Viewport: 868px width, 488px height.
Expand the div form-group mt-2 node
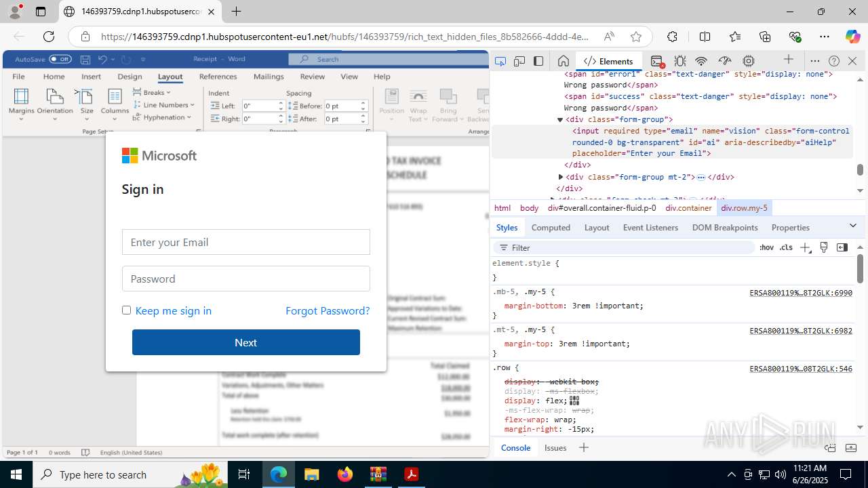point(561,177)
